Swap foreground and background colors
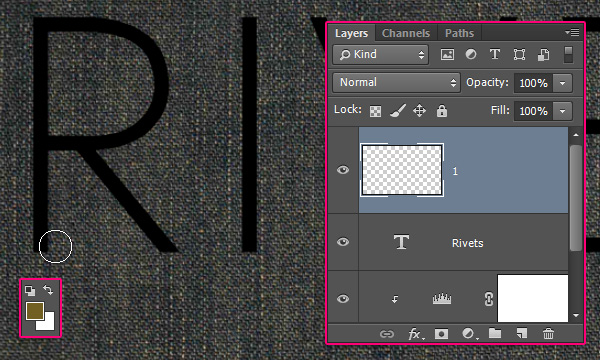Viewport: 600px width, 360px height. pyautogui.click(x=48, y=290)
